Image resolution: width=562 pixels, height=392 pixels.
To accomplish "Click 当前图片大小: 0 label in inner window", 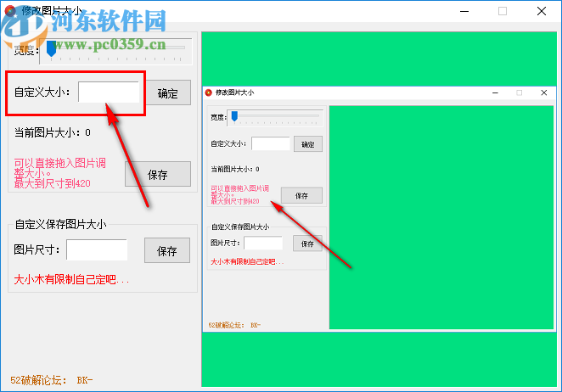I will click(x=235, y=169).
